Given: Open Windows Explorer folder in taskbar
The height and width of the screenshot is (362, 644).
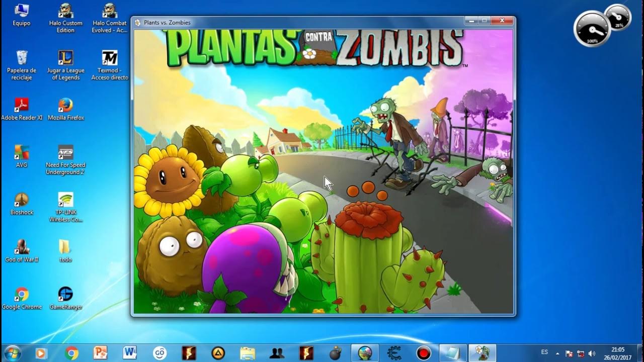Looking at the screenshot, I should click(x=248, y=353).
